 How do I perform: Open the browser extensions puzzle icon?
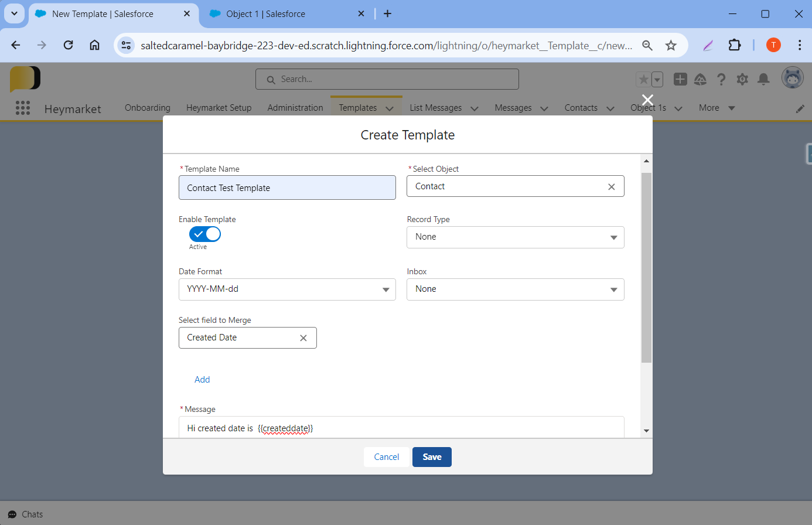pyautogui.click(x=735, y=45)
